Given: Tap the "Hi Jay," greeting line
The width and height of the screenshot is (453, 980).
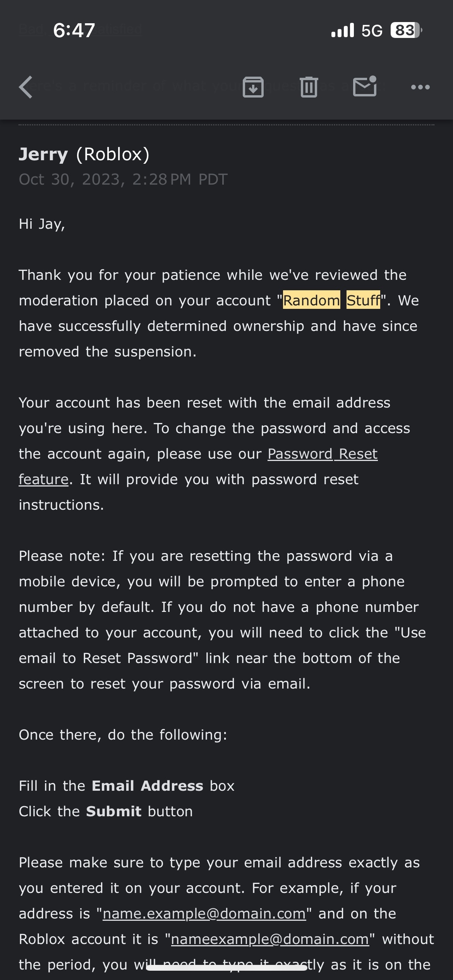Looking at the screenshot, I should point(42,224).
